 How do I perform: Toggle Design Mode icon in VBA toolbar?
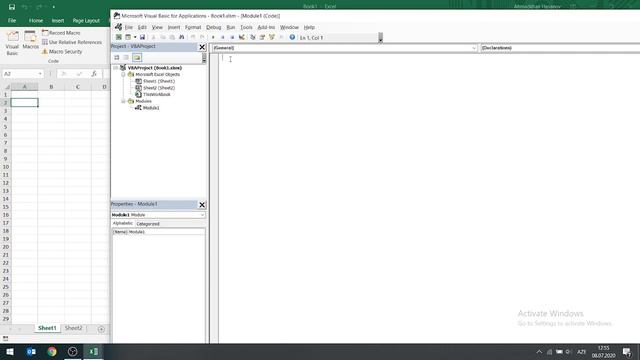pyautogui.click(x=242, y=37)
